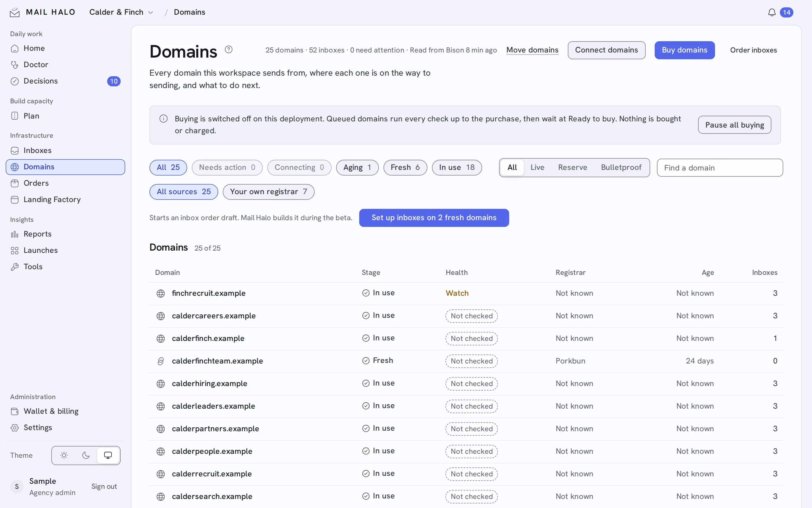This screenshot has width=812, height=508.
Task: Focus the Find a domain search field
Action: (720, 168)
